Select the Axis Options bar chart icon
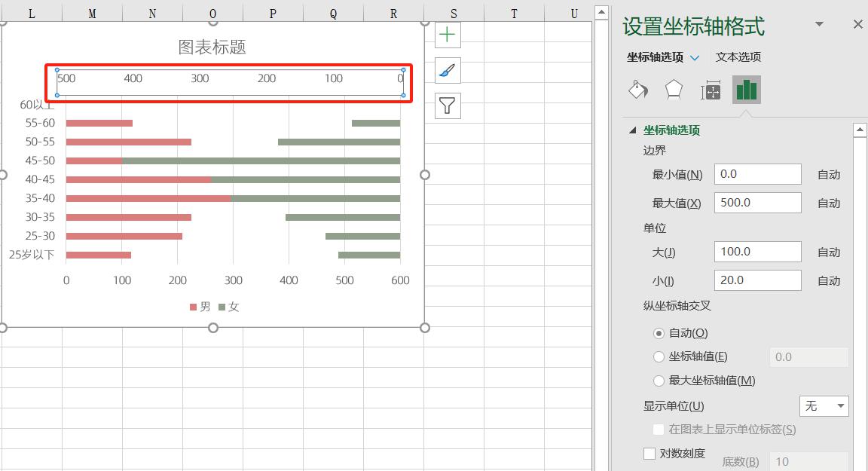This screenshot has width=868, height=471. pos(746,90)
